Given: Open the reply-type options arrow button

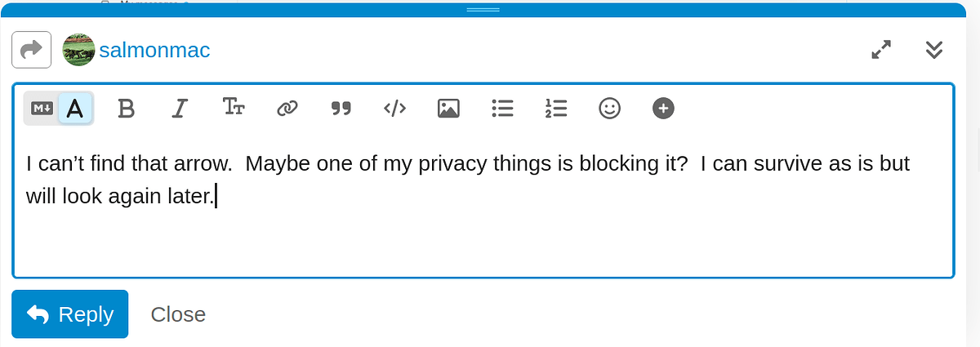Looking at the screenshot, I should [x=32, y=51].
